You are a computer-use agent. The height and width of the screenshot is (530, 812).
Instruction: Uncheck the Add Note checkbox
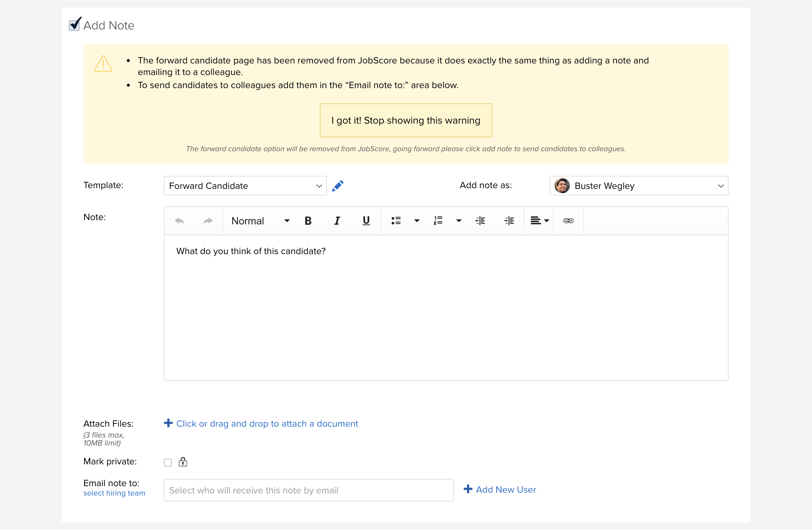pyautogui.click(x=75, y=25)
